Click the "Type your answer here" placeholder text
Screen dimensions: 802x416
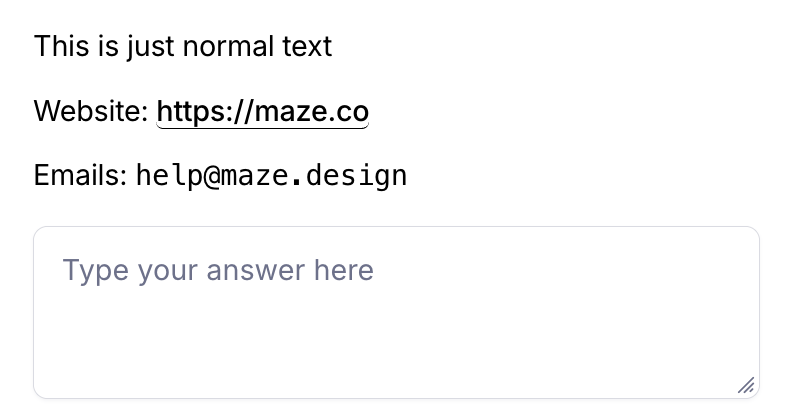coord(218,270)
